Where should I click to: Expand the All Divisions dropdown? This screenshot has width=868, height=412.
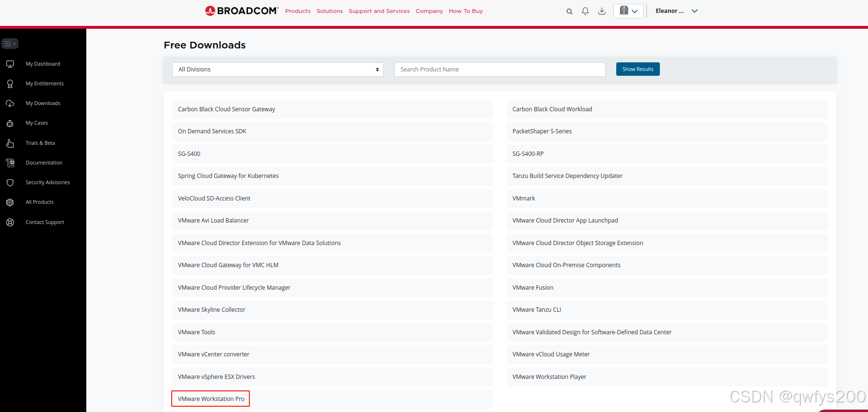[278, 70]
